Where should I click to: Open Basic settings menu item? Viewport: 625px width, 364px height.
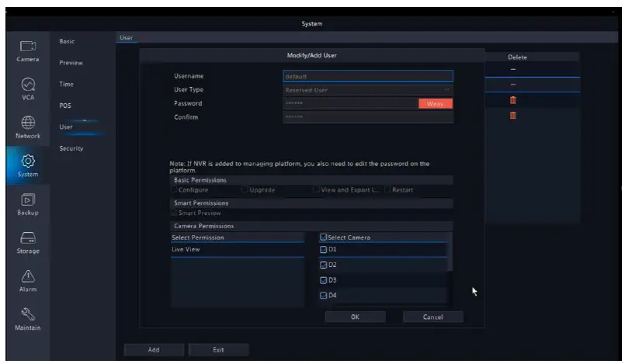tap(67, 41)
